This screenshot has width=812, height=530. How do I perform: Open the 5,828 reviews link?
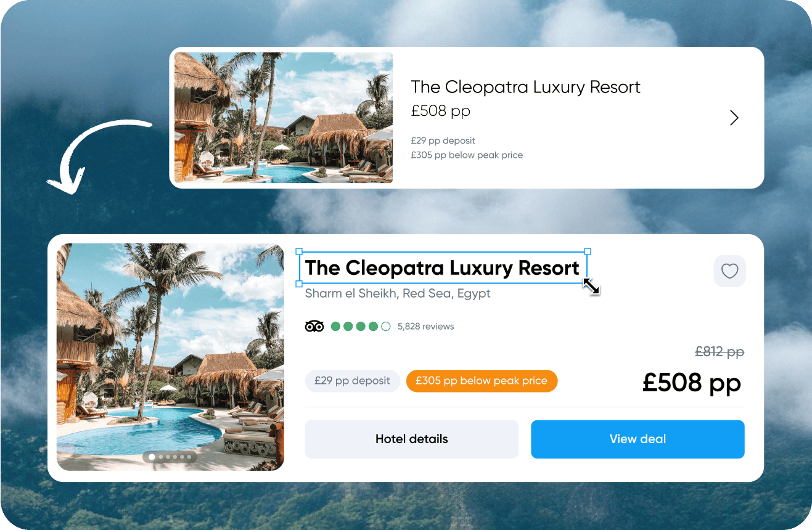(425, 327)
